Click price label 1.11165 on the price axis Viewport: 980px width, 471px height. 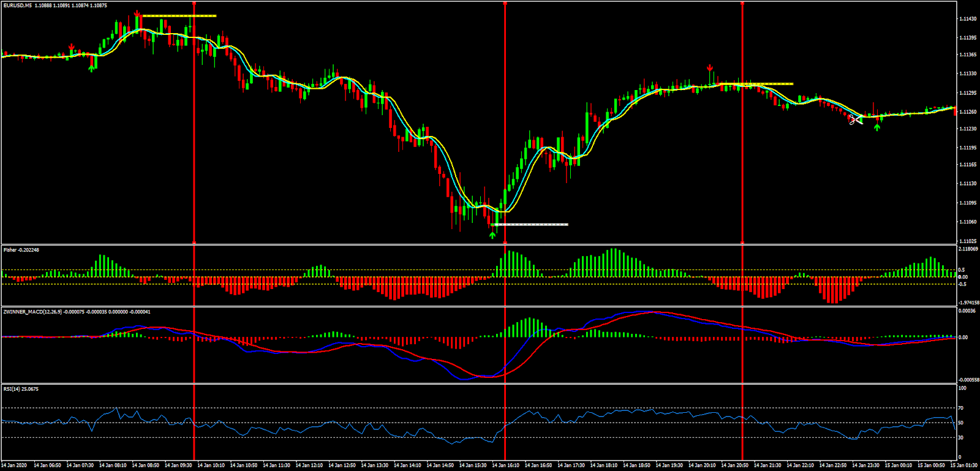968,165
